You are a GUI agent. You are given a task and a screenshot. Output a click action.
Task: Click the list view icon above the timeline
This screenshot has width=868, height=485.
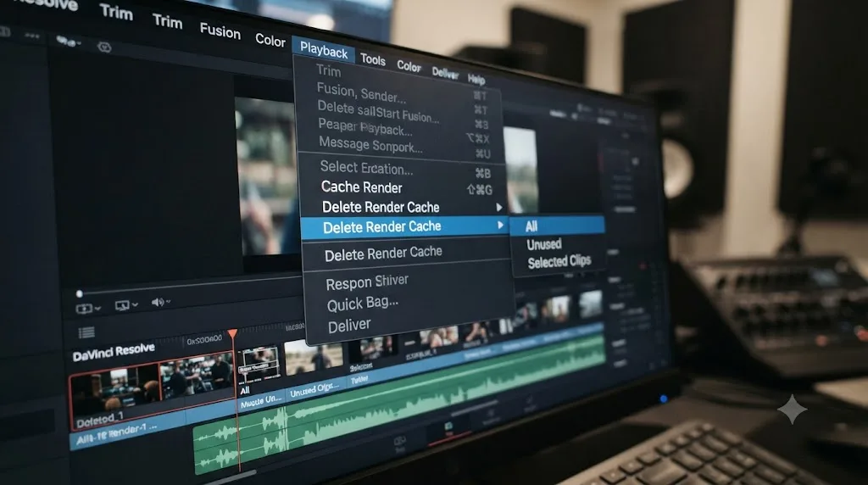pyautogui.click(x=86, y=332)
